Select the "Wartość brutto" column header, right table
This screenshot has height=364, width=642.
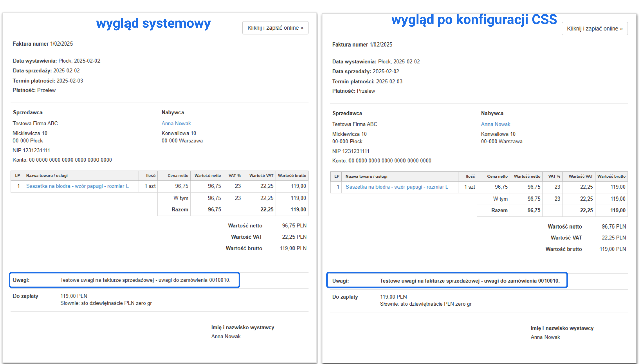pyautogui.click(x=611, y=176)
